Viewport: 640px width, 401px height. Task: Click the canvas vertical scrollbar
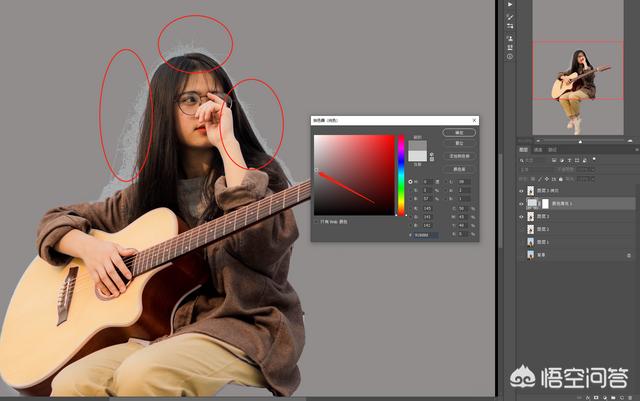tap(499, 200)
